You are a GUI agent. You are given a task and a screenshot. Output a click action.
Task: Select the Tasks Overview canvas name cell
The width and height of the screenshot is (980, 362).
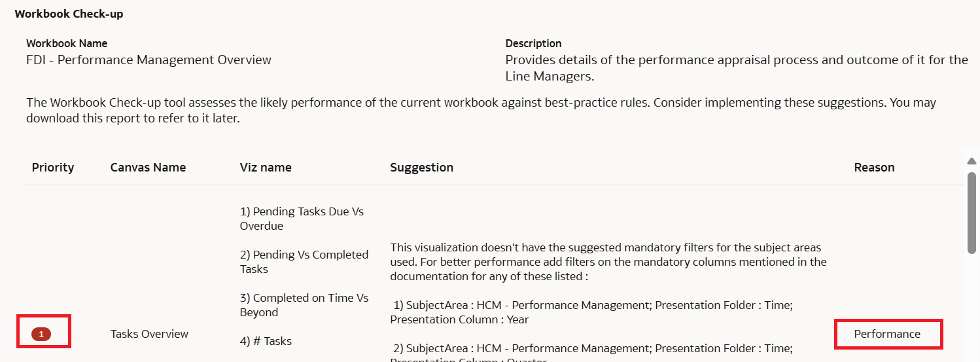coord(150,334)
